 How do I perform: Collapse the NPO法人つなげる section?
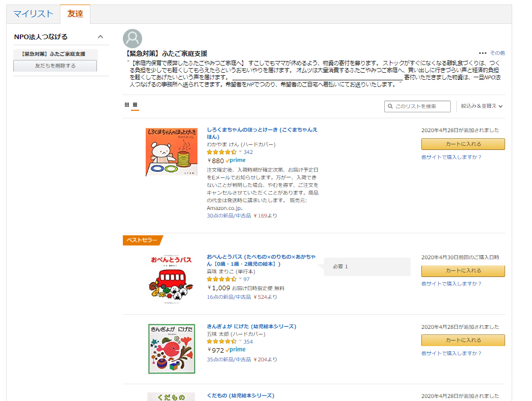pos(101,37)
